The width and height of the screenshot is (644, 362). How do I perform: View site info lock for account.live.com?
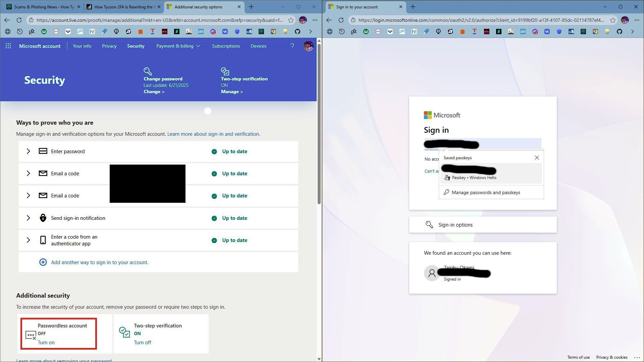(x=31, y=20)
